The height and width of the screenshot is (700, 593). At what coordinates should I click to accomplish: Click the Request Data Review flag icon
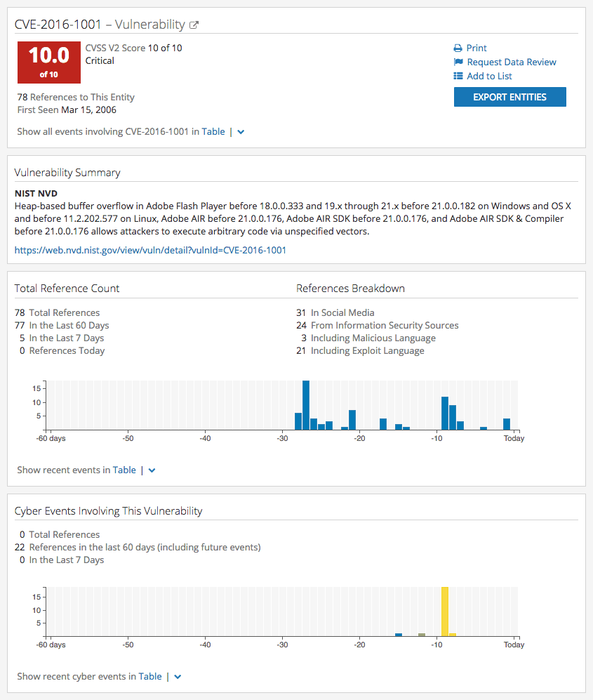point(458,62)
